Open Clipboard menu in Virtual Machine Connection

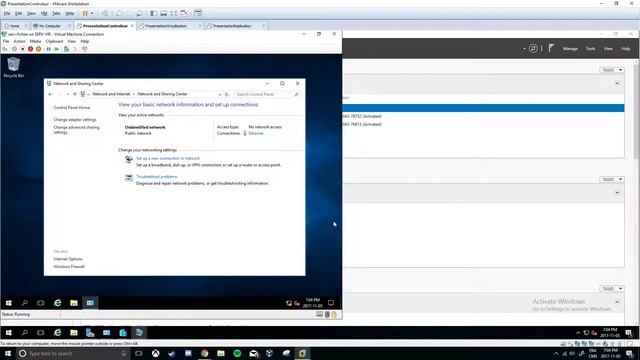click(54, 41)
